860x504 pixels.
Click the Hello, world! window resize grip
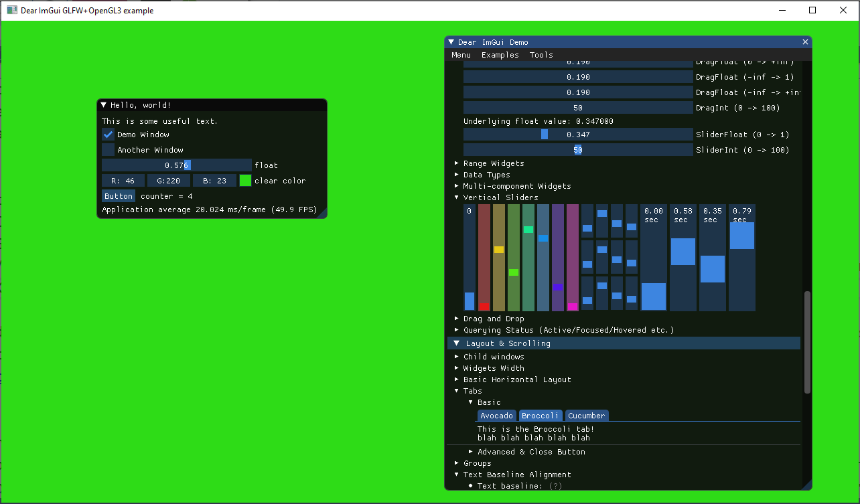point(321,213)
